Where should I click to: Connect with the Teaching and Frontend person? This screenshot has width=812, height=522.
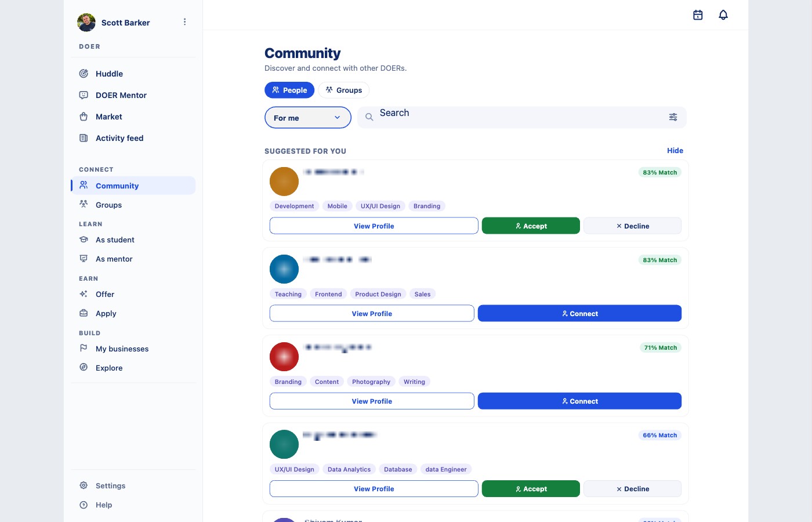[579, 313]
